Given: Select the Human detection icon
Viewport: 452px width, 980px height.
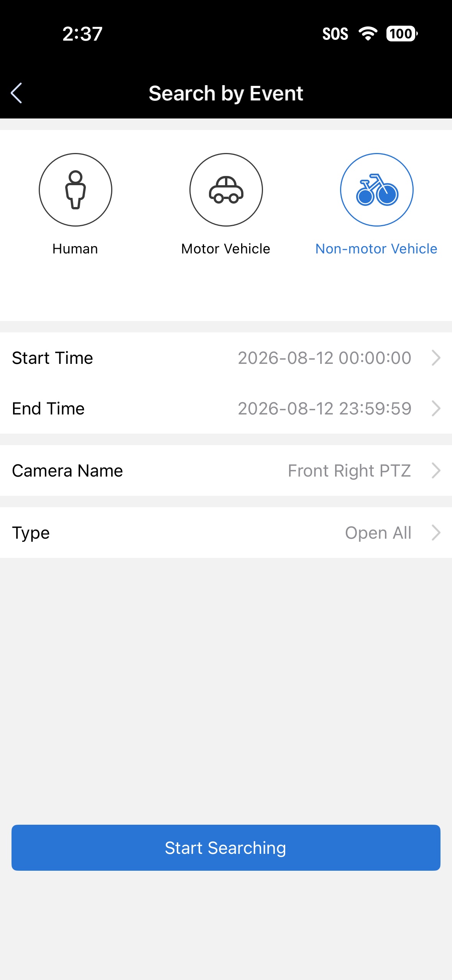Looking at the screenshot, I should [x=76, y=190].
